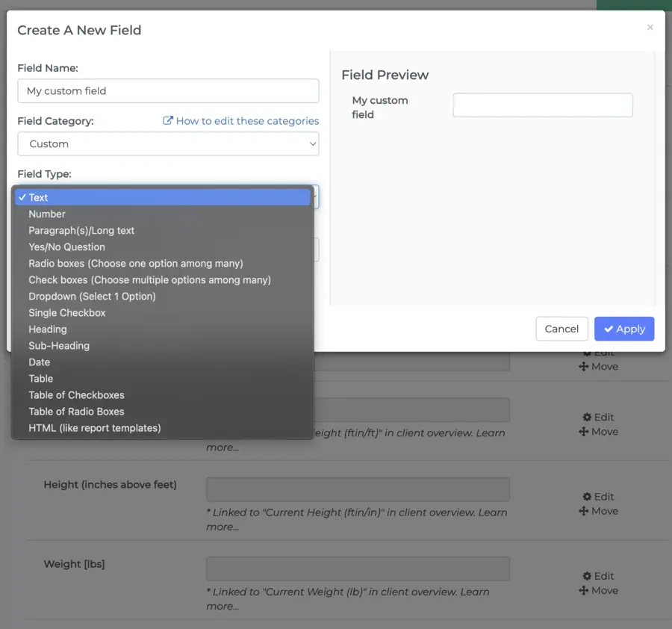Click the Field Name input box
This screenshot has height=629, width=672.
168,90
